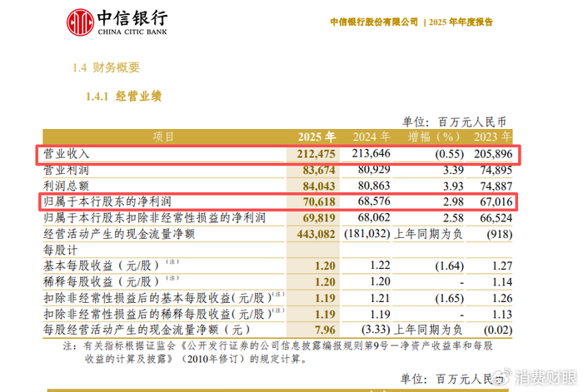Click the 利润总额 2025 value 84,043

(x=319, y=186)
